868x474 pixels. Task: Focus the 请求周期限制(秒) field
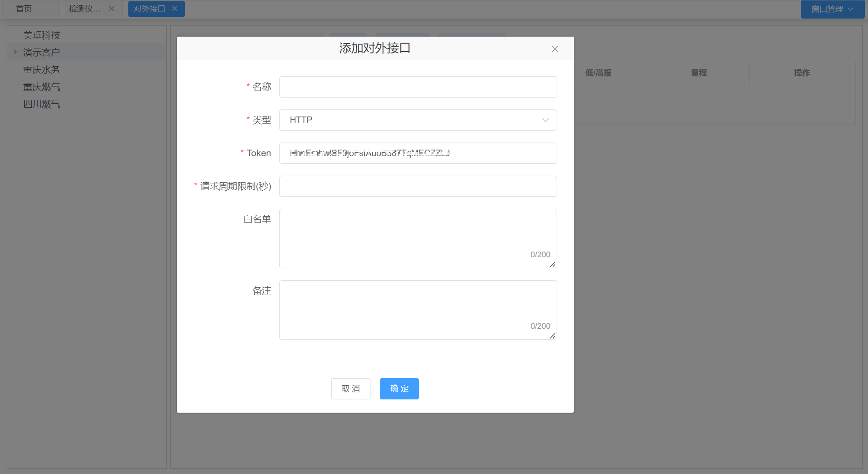pyautogui.click(x=417, y=186)
